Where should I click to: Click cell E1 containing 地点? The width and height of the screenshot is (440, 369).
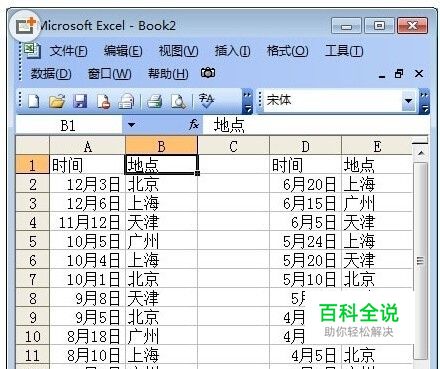[x=377, y=165]
